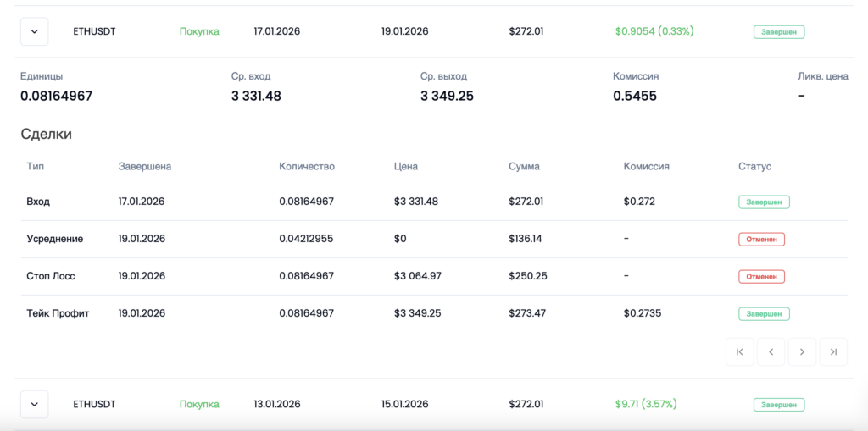The width and height of the screenshot is (868, 431).
Task: Click Завершен badge of the 13.01.2026 position
Action: click(779, 405)
